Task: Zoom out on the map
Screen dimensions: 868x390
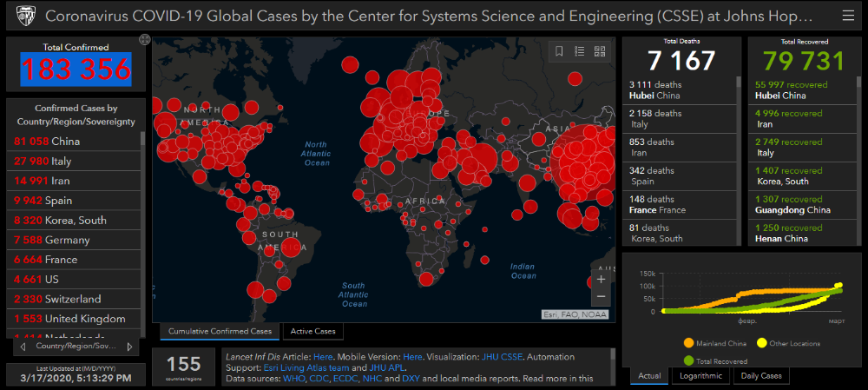Action: tap(602, 297)
